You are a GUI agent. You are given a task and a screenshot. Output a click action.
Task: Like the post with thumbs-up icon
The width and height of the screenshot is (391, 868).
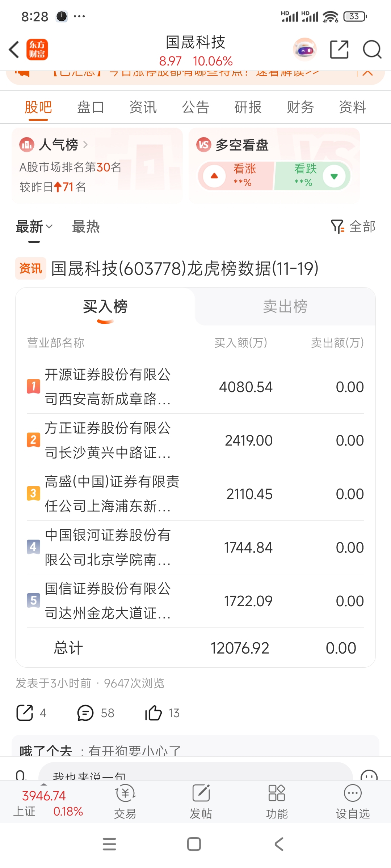tap(154, 713)
